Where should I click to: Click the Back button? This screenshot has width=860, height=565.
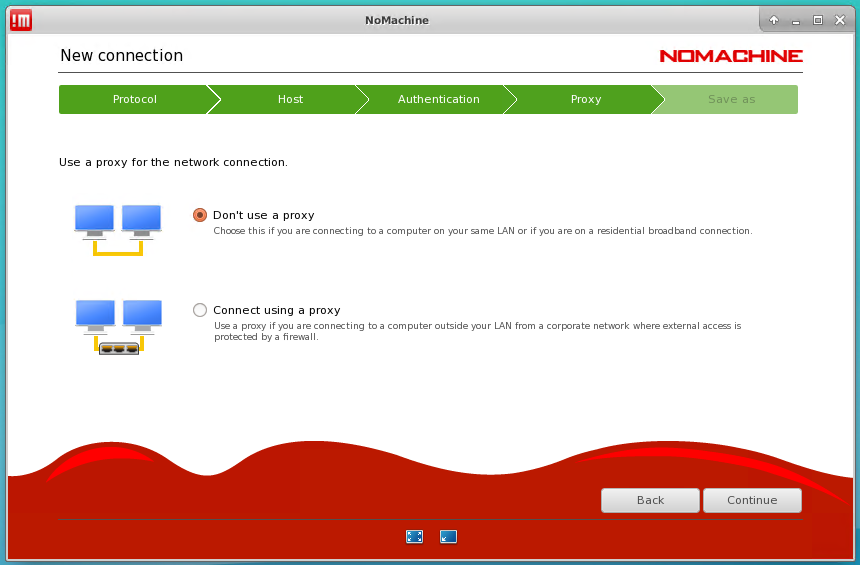(x=650, y=500)
